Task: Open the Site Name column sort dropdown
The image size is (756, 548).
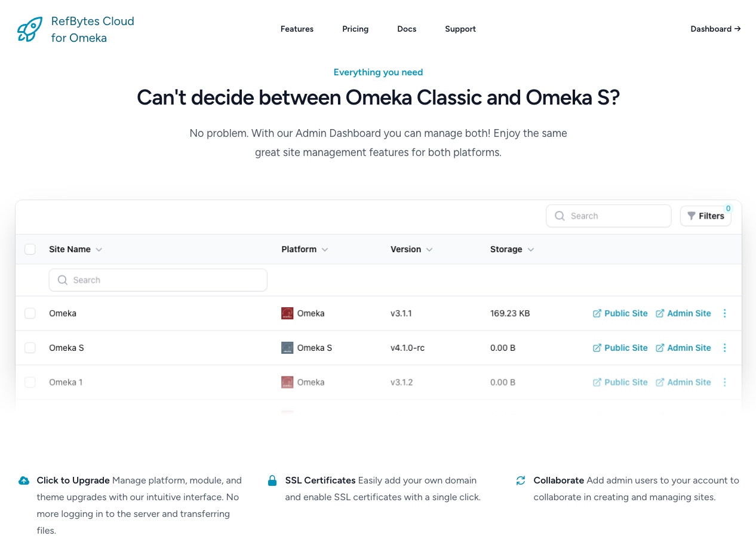Action: click(99, 250)
